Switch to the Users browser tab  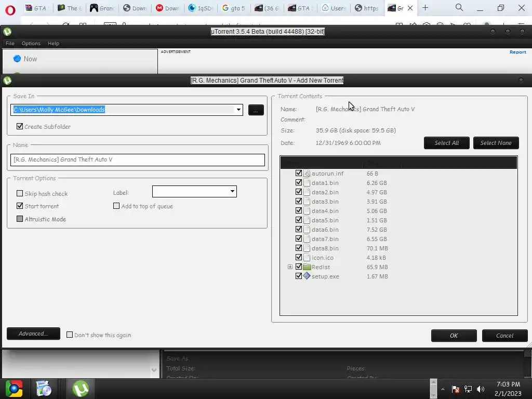[x=334, y=8]
